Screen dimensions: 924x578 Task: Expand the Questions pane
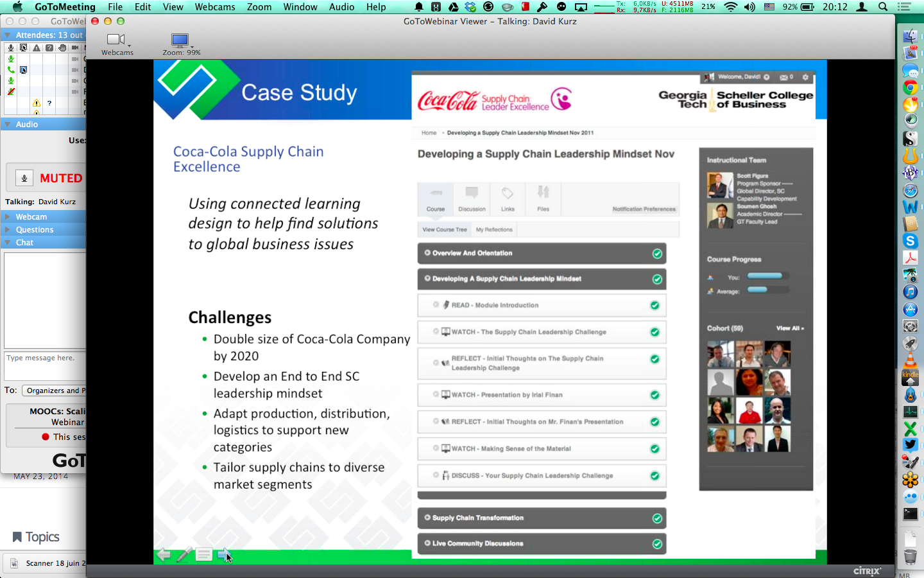pyautogui.click(x=8, y=229)
